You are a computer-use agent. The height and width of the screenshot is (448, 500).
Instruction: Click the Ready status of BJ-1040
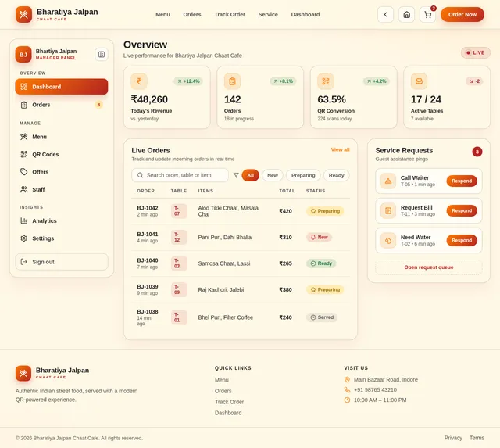point(321,263)
